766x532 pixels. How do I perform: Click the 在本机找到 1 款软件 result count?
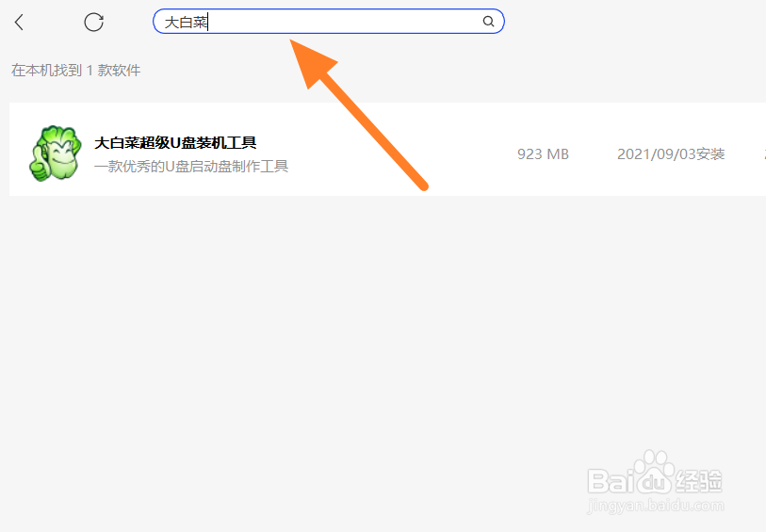(x=75, y=71)
